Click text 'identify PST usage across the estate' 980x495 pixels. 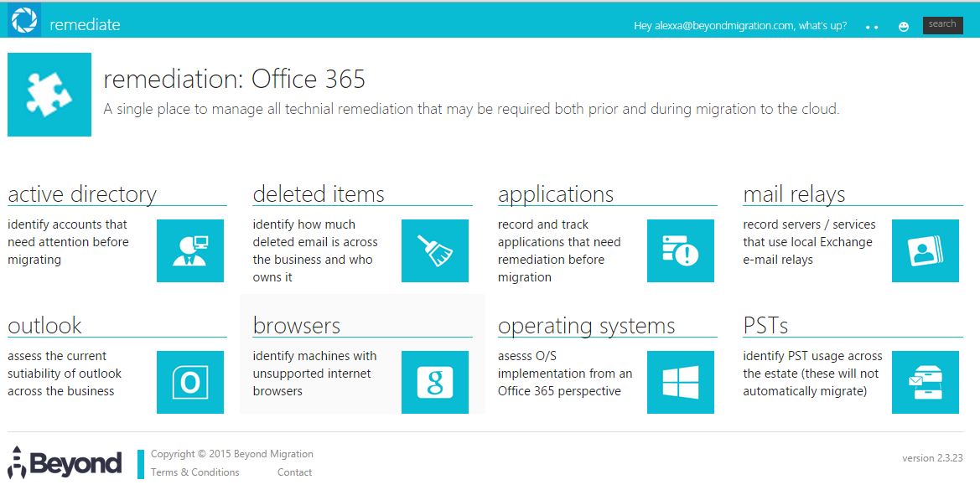[x=812, y=374]
